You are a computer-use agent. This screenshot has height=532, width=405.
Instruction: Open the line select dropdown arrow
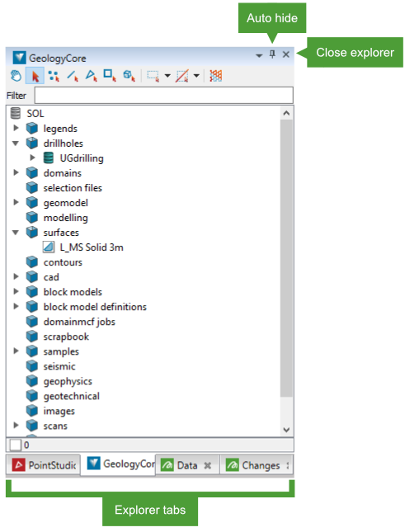point(196,75)
